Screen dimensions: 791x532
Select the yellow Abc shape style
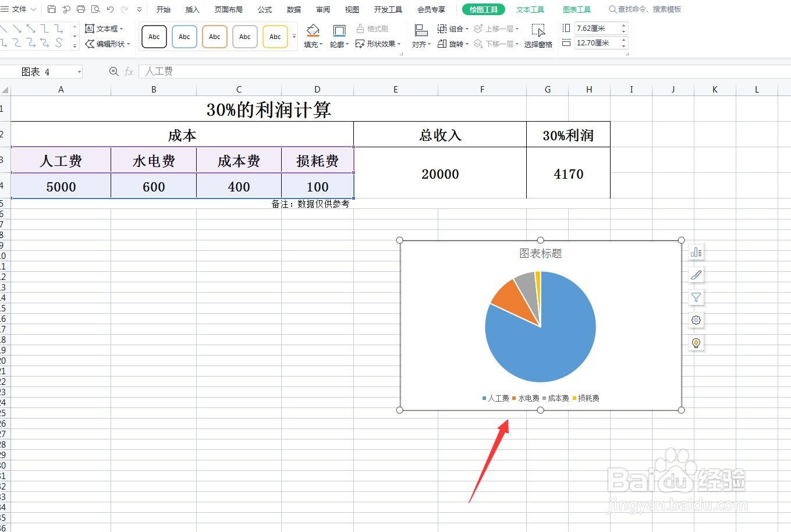275,36
